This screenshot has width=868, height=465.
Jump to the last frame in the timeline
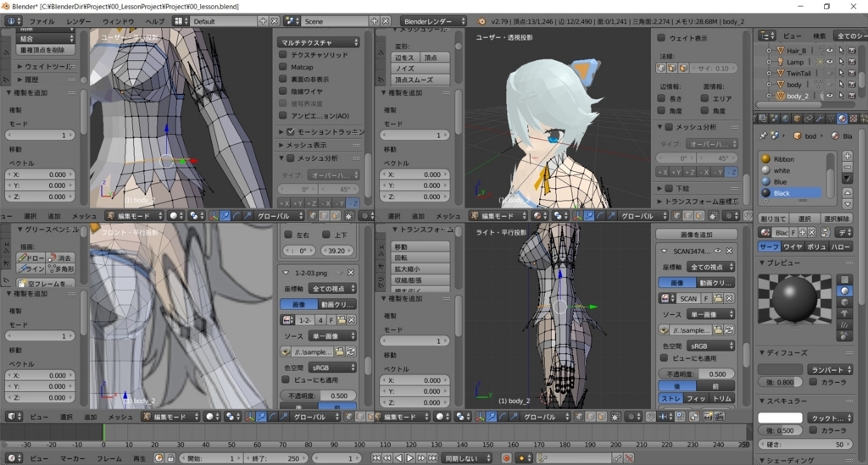(432, 458)
